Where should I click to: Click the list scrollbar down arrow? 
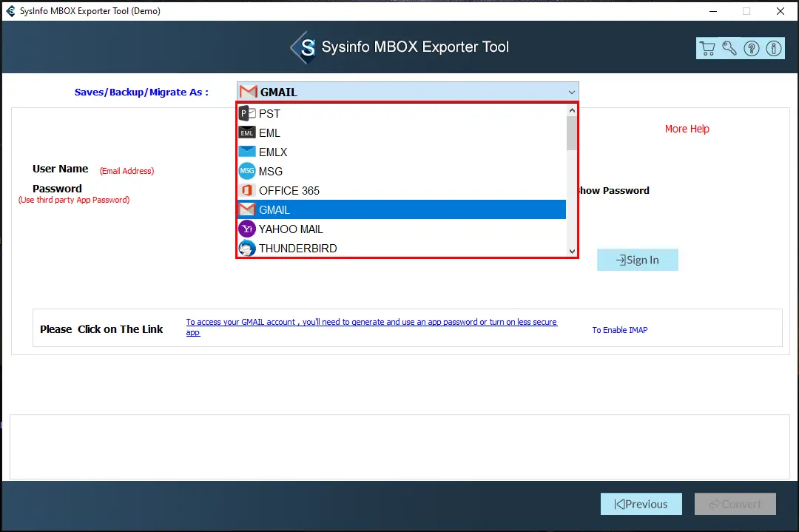click(572, 252)
